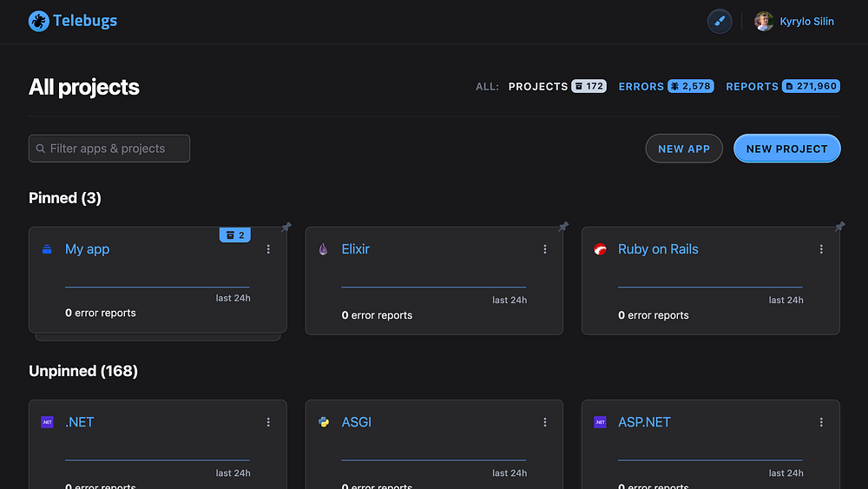Viewport: 868px width, 489px height.
Task: Unpin the My app card
Action: [286, 227]
